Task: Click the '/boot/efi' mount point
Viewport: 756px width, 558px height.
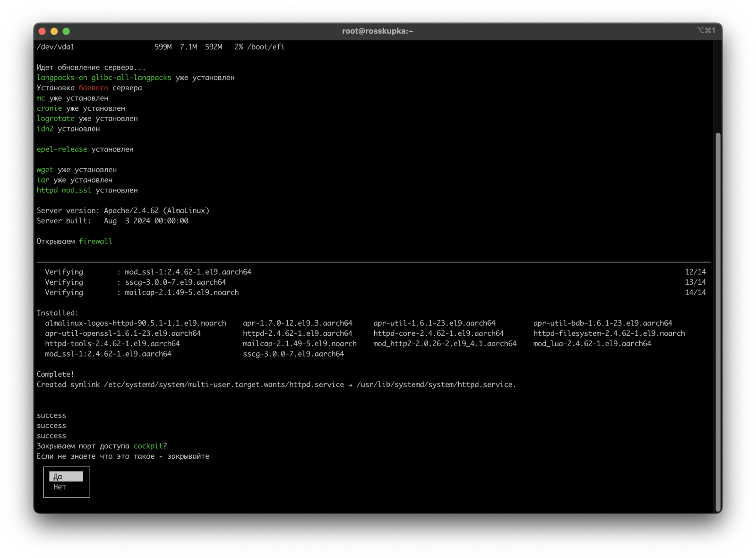Action: pos(266,47)
